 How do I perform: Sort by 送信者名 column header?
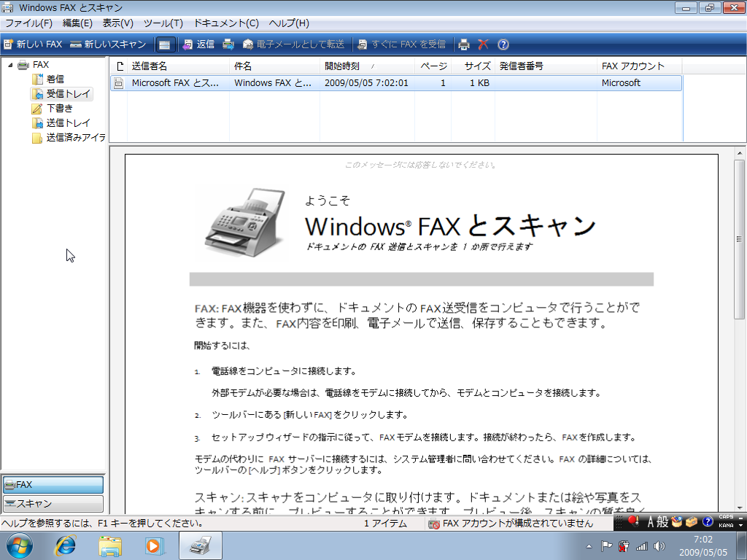178,66
